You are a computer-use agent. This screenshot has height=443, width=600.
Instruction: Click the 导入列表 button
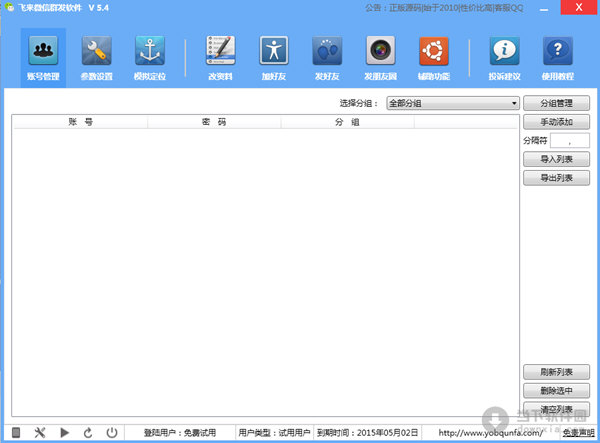tap(556, 159)
